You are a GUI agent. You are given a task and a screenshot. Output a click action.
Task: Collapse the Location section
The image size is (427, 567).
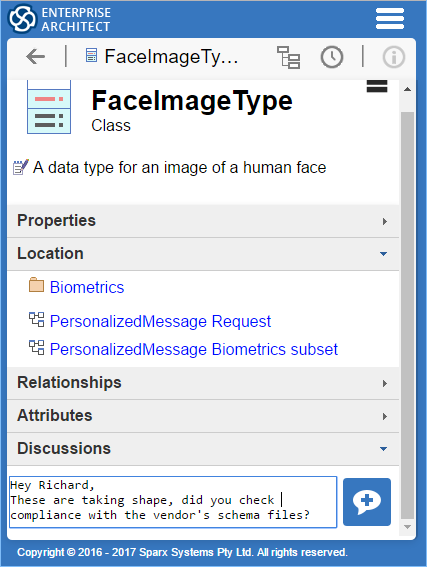click(203, 254)
